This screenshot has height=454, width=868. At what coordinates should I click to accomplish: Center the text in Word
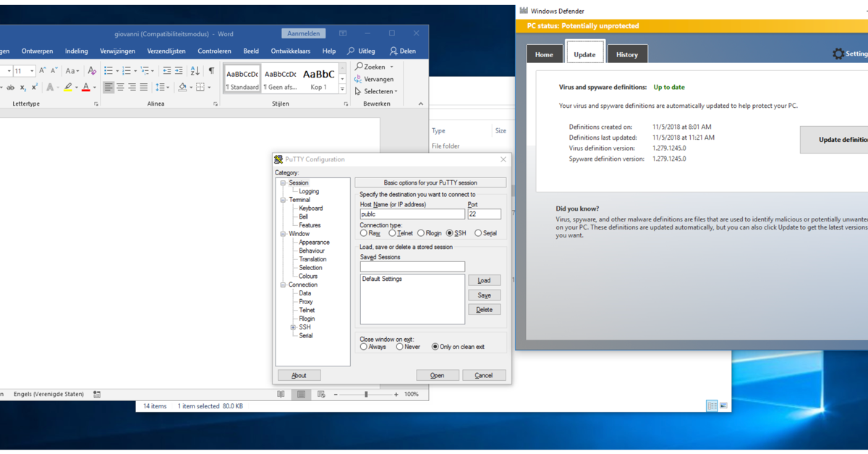[120, 88]
